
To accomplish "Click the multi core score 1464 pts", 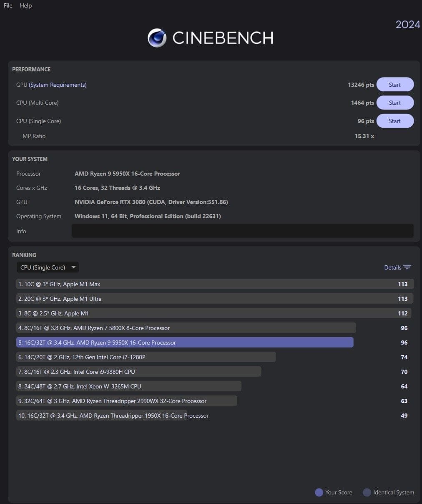I will pos(362,103).
